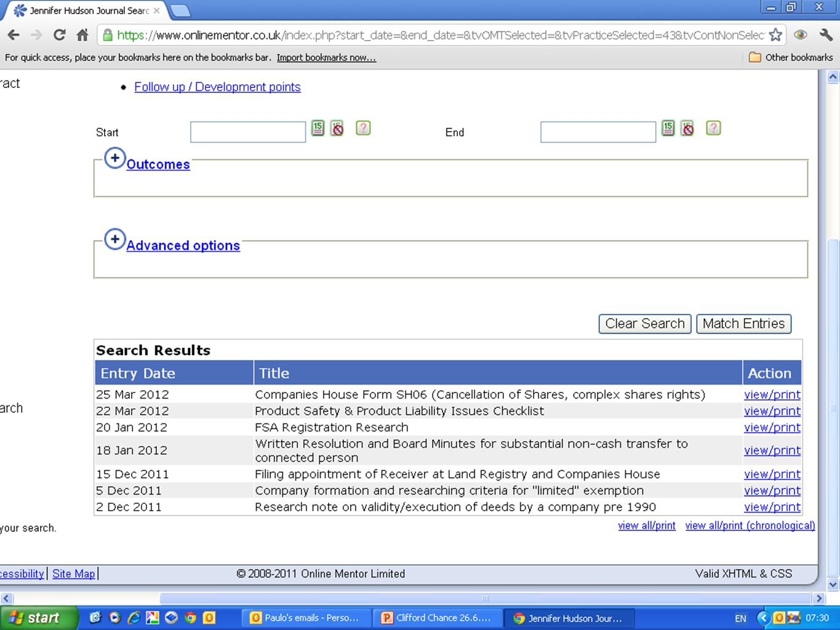
Task: Switch to Jennifer Hudson Journal taskbar button
Action: click(569, 618)
